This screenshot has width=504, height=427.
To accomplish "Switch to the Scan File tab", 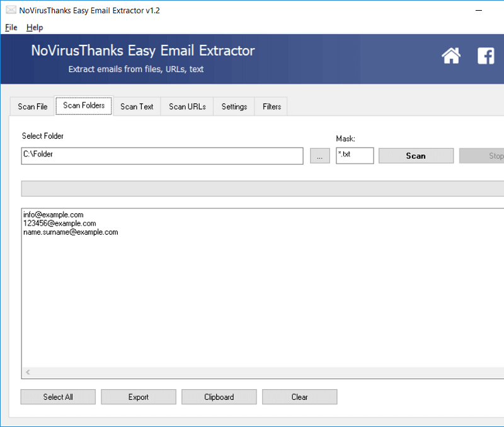I will point(33,107).
